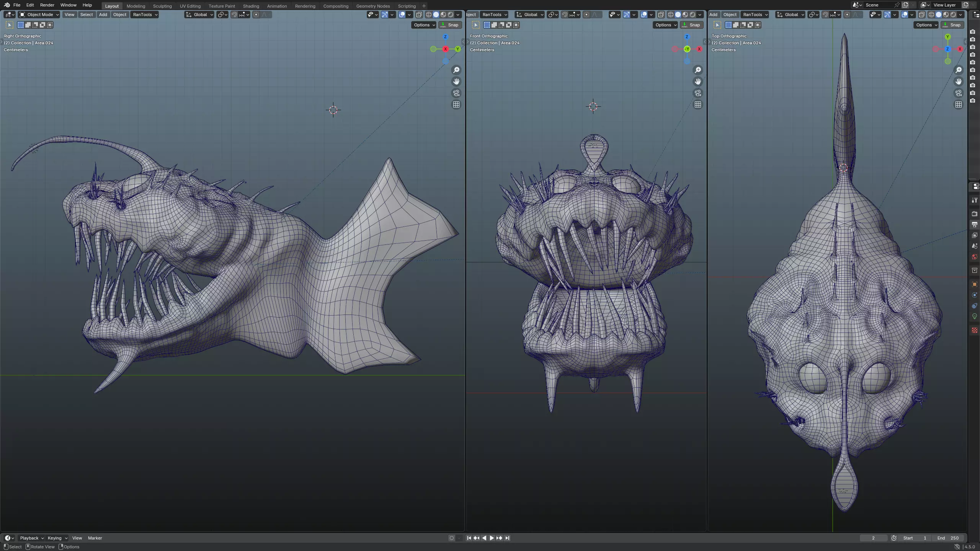This screenshot has width=980, height=551.
Task: Click pan hand tool in Top Orthographic viewport
Action: coord(959,82)
